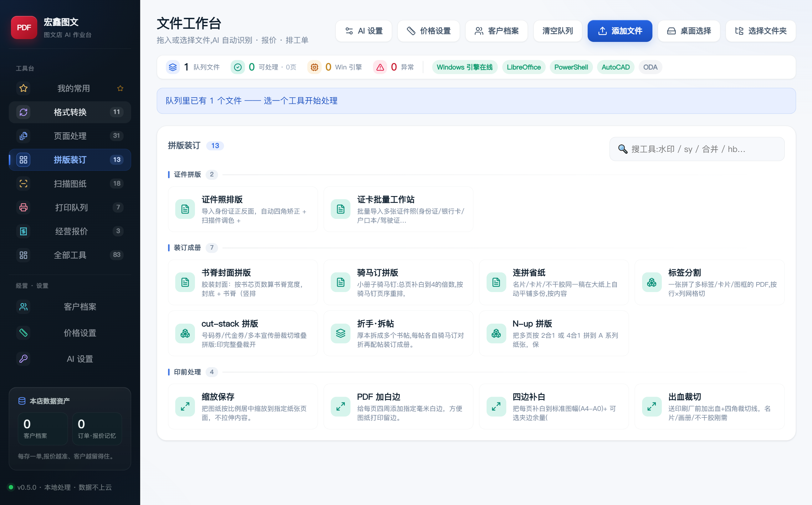
Task: Toggle the small favorite star on 我的常用
Action: click(120, 88)
